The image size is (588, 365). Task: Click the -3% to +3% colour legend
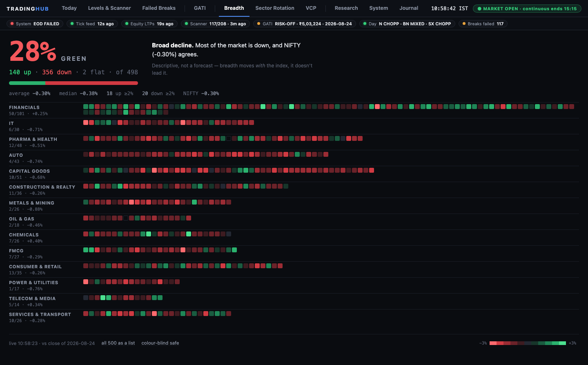pos(528,343)
